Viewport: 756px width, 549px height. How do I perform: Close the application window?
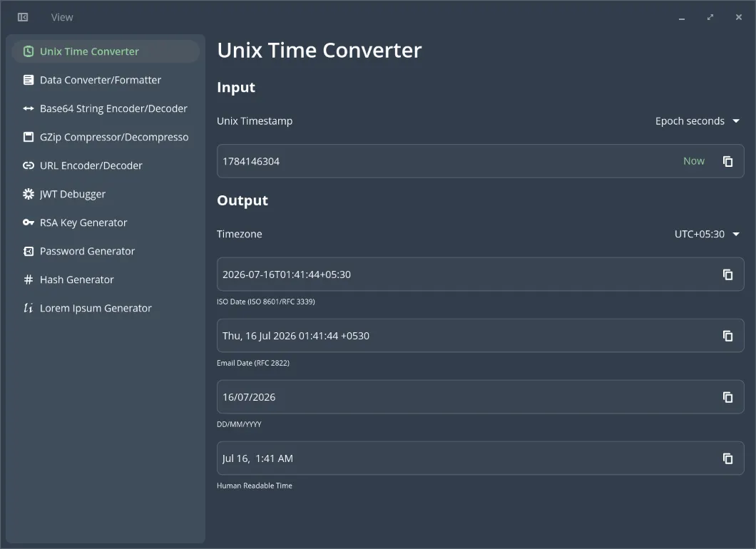click(x=739, y=17)
